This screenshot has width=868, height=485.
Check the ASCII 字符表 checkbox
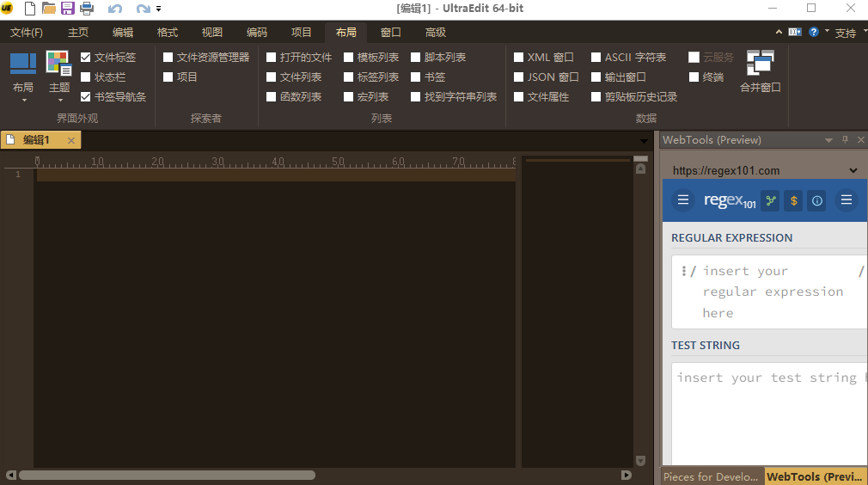point(596,57)
